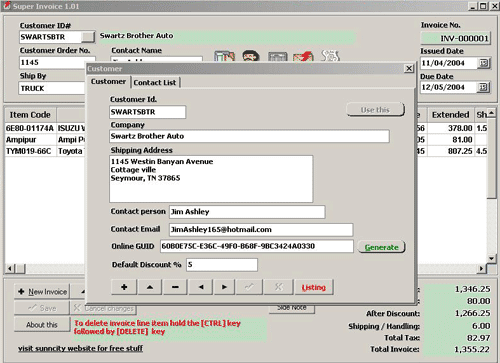Screen dimensions: 500x363
Task: Click the red lightning envelope toolbar icon
Action: point(303,56)
